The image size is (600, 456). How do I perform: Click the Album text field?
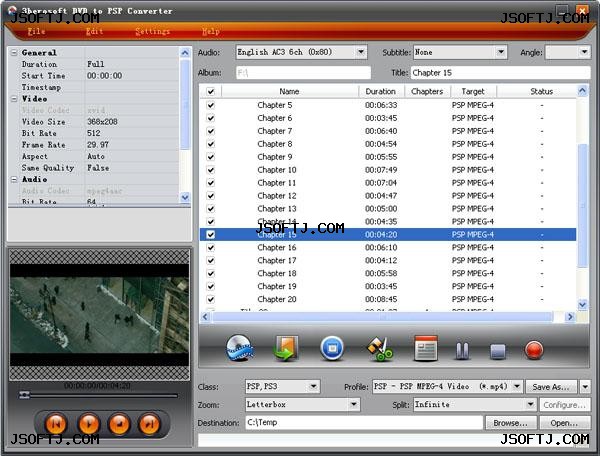point(303,73)
